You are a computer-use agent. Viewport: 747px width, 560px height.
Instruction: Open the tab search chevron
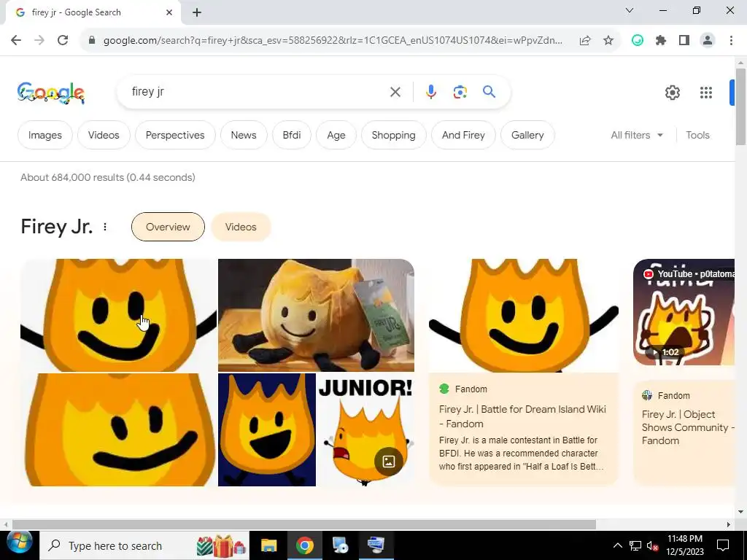(x=630, y=10)
